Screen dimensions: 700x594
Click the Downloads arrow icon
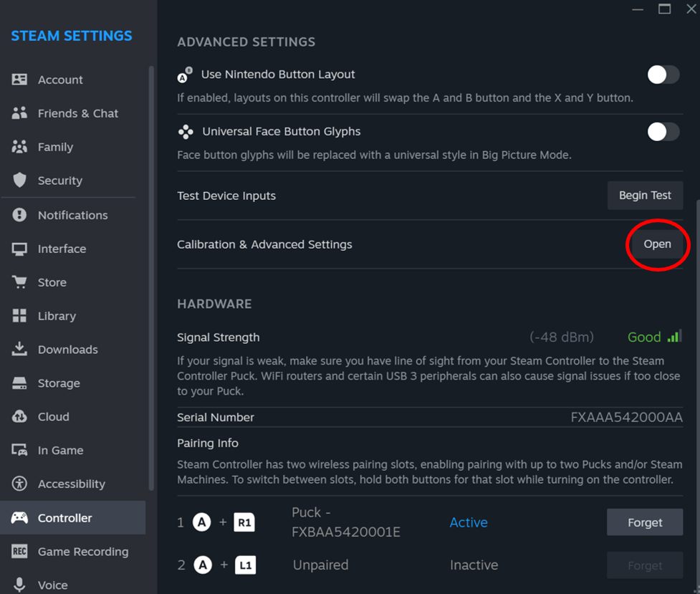(19, 349)
